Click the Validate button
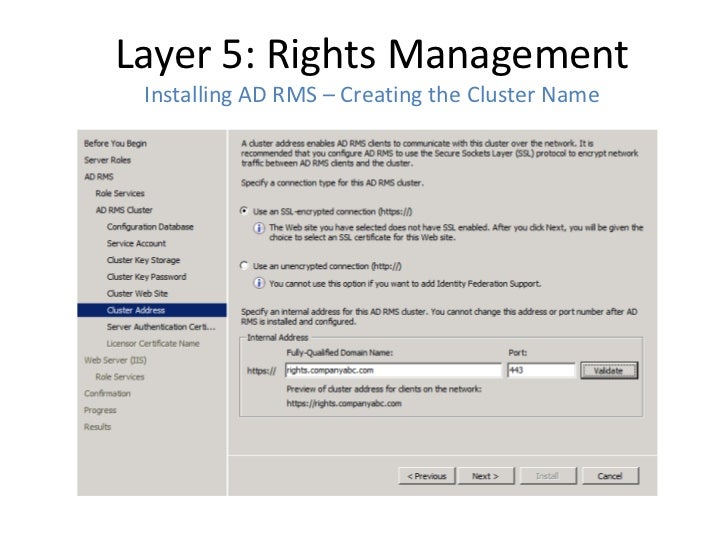 coord(609,370)
